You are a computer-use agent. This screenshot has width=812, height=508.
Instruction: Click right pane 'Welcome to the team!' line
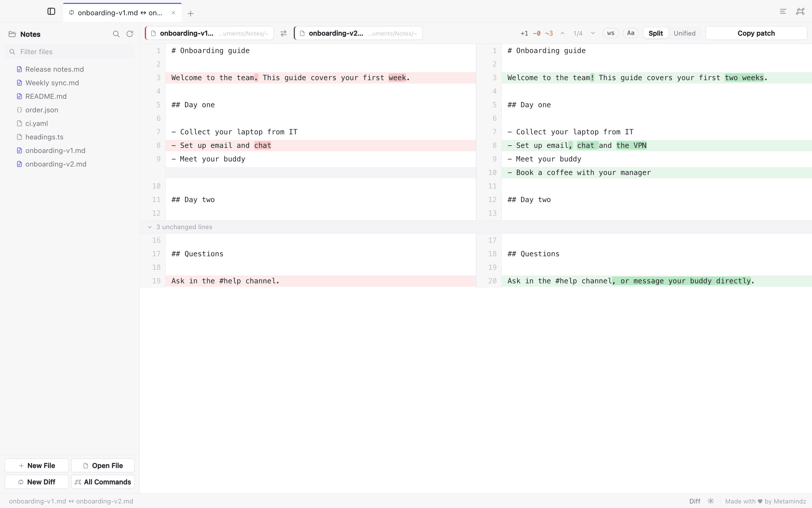coord(657,78)
